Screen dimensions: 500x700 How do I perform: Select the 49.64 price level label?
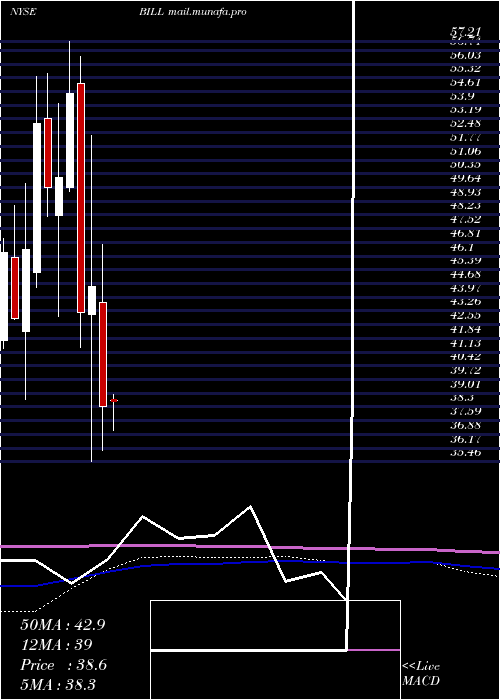466,178
